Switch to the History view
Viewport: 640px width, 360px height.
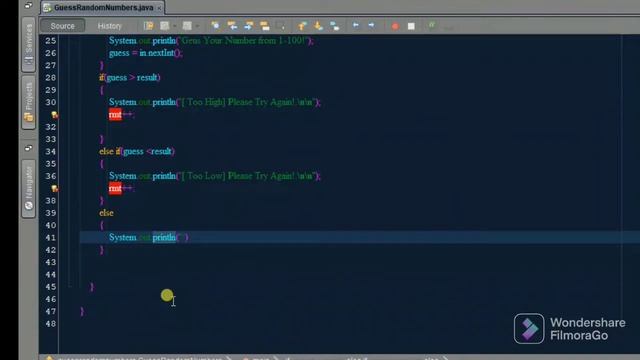click(x=109, y=26)
